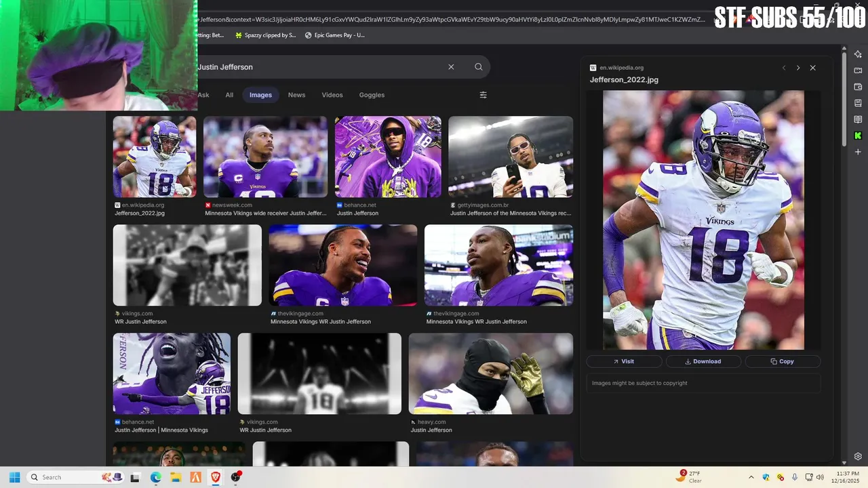Screen dimensions: 868x488
Task: Open Leo AI in Brave sidebar
Action: point(858,54)
